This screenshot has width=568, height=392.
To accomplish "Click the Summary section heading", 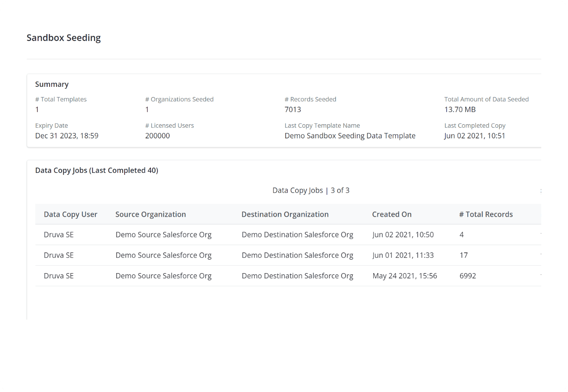I will coord(52,84).
